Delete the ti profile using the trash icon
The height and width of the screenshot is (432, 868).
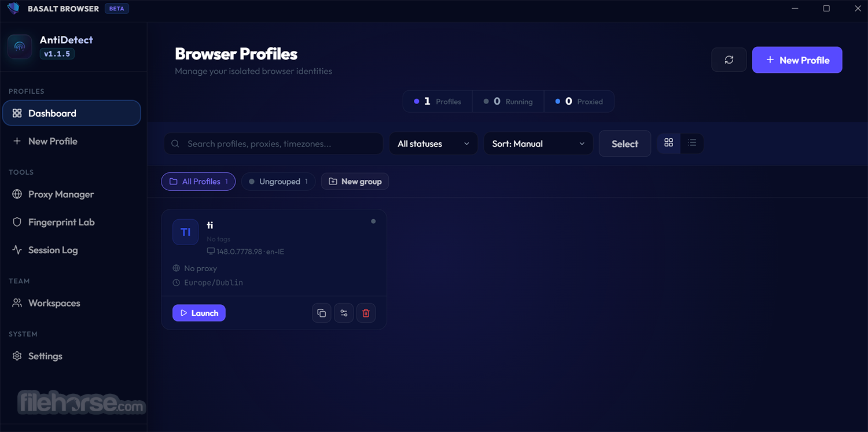366,313
